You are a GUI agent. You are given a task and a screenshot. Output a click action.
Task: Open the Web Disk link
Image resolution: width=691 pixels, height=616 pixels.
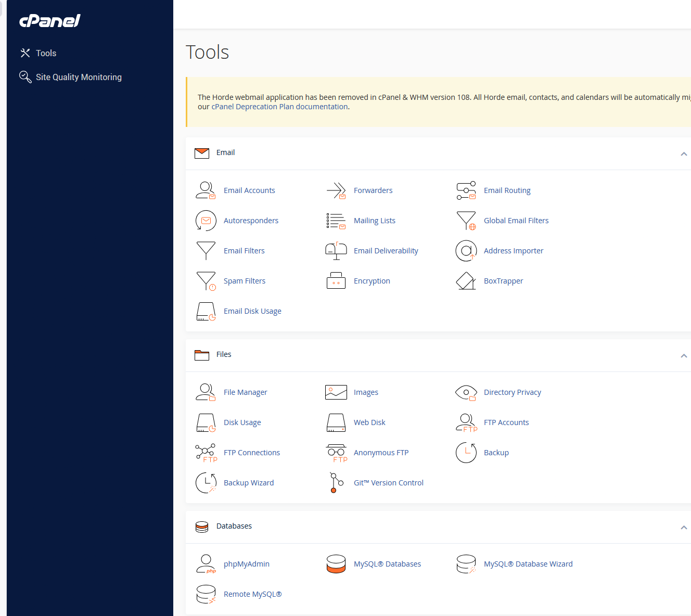point(369,422)
